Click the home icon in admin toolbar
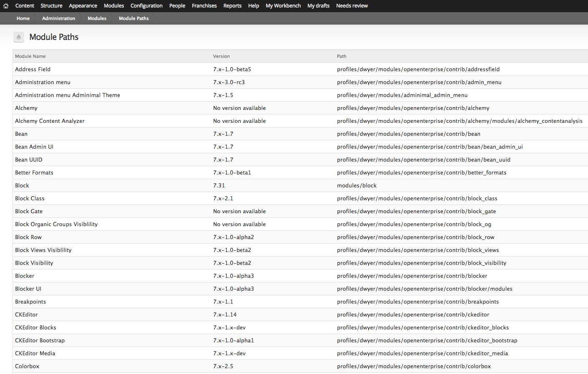Viewport: 588px width, 374px height. 6,6
